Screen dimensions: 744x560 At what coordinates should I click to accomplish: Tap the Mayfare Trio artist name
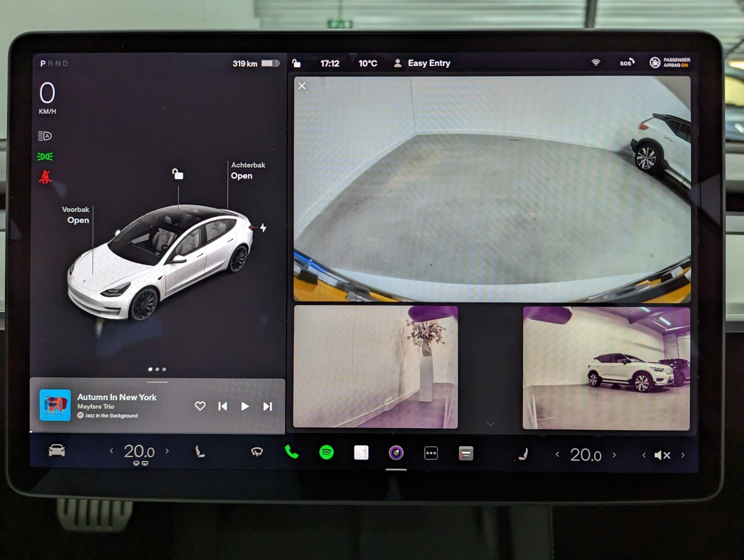[96, 407]
